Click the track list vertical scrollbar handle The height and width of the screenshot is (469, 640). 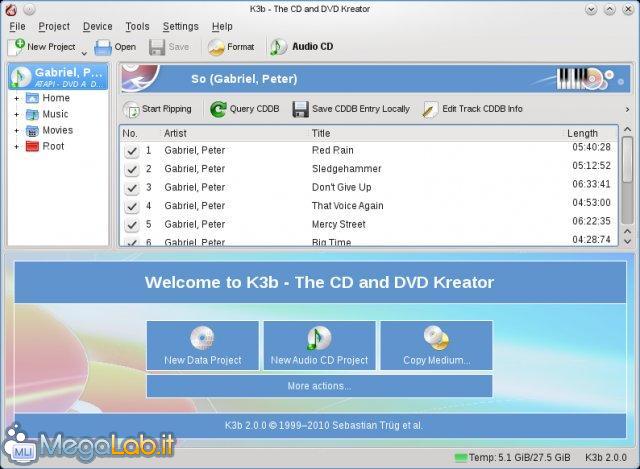click(627, 159)
